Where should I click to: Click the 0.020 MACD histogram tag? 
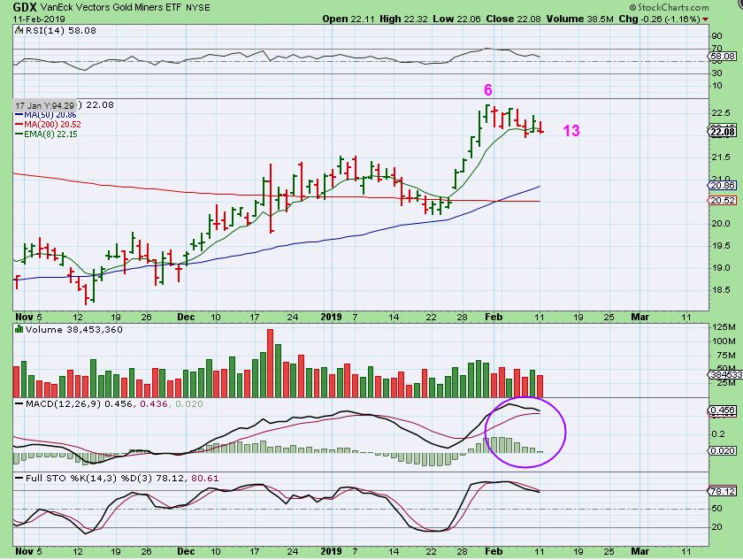click(x=723, y=450)
